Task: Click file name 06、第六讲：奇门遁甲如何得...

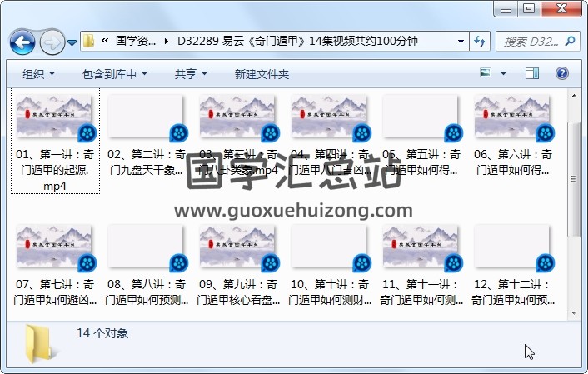Action: click(x=513, y=162)
